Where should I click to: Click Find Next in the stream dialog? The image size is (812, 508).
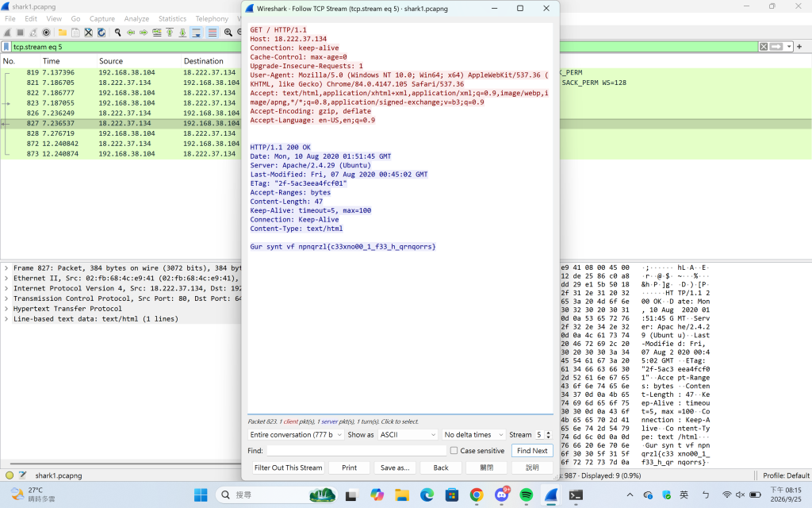coord(532,451)
